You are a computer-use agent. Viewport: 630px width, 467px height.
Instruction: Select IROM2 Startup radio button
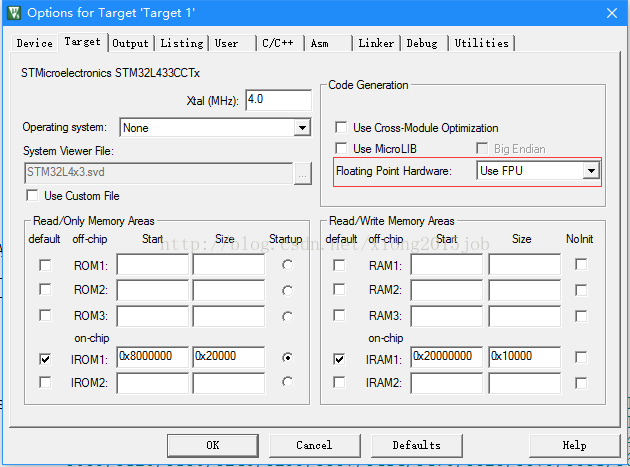[287, 382]
